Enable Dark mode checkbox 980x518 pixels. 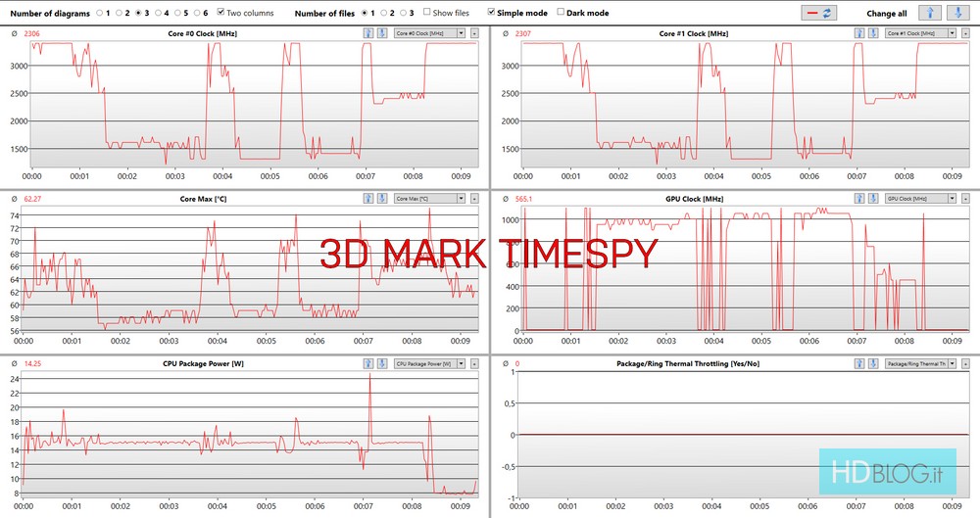(x=561, y=12)
